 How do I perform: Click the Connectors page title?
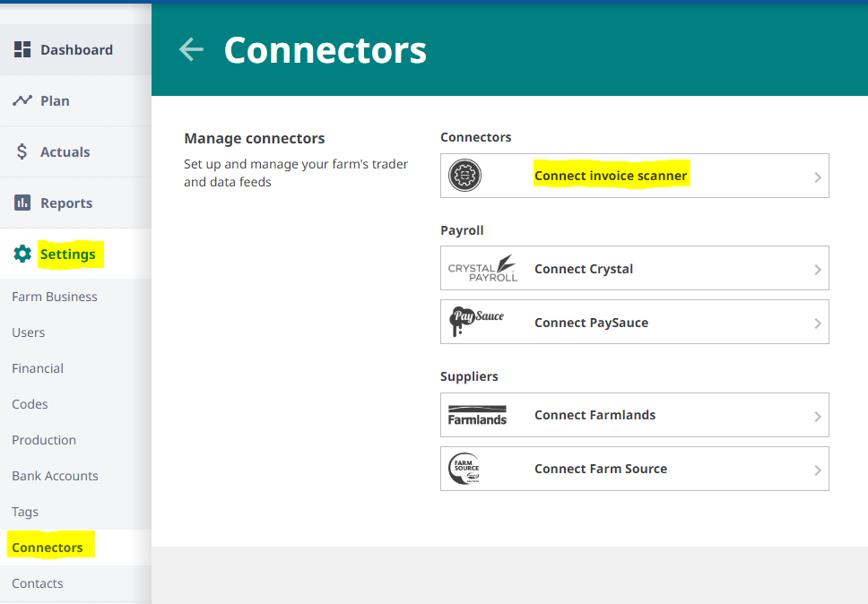[x=325, y=50]
